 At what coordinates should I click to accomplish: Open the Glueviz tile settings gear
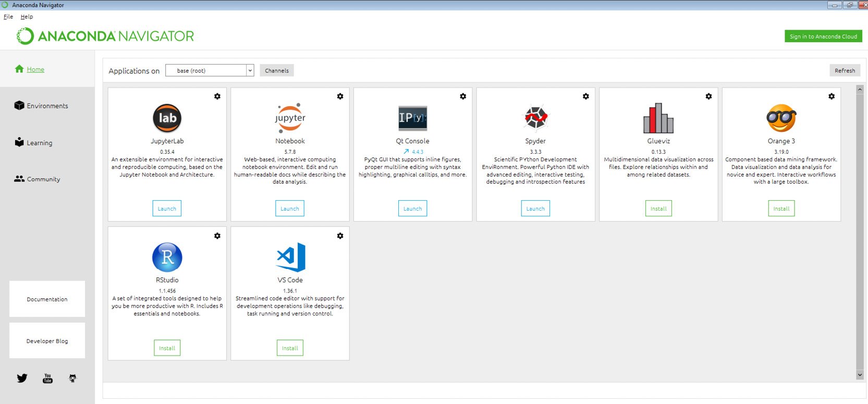point(708,96)
